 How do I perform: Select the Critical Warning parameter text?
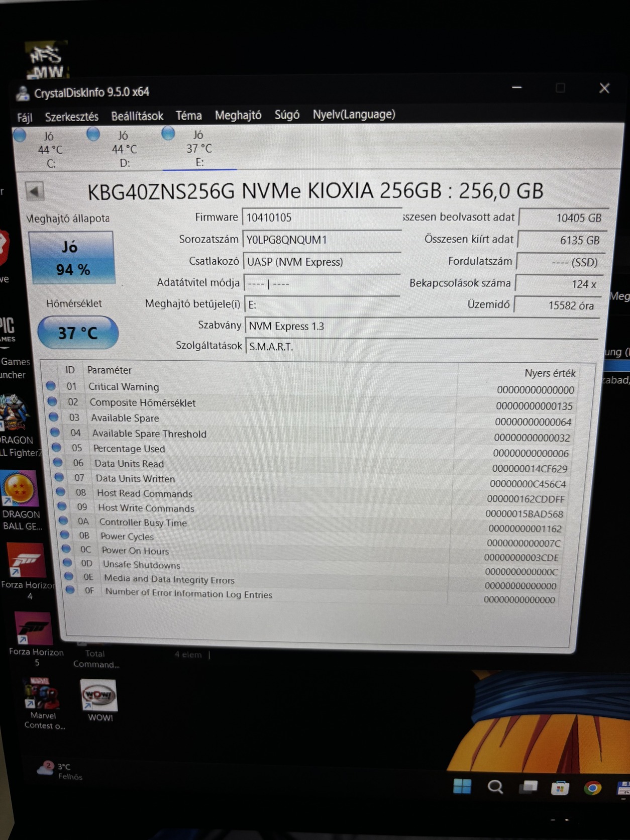124,386
